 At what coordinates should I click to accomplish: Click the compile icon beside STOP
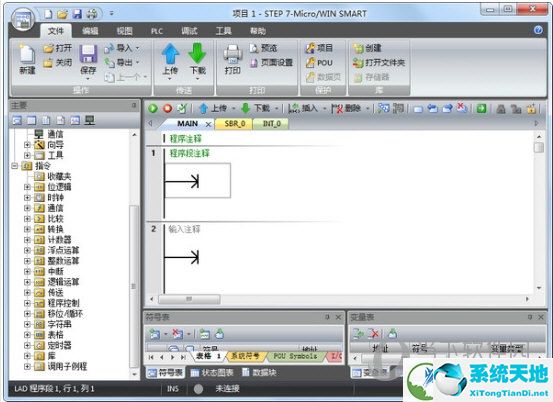[x=182, y=108]
